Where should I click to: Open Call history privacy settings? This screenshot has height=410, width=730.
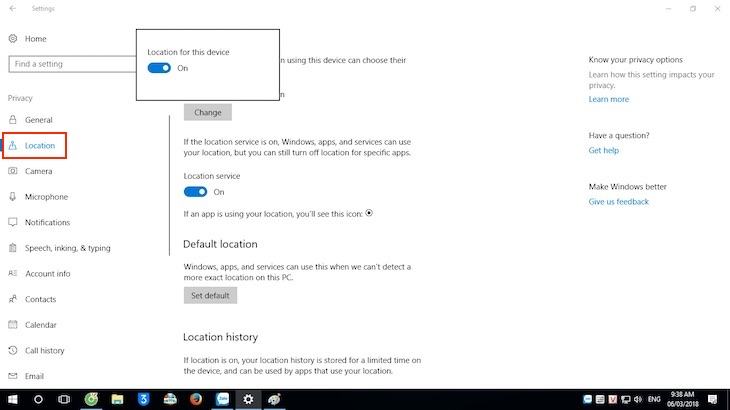pyautogui.click(x=44, y=350)
